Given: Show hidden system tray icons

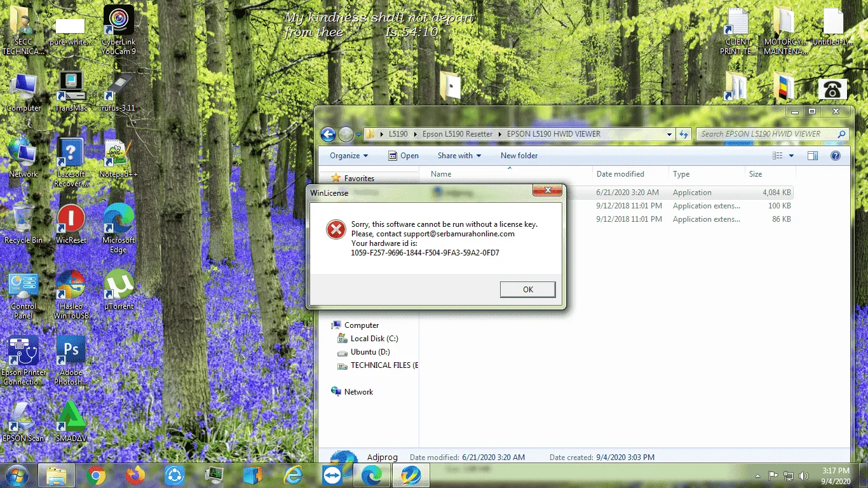Looking at the screenshot, I should coord(757,476).
